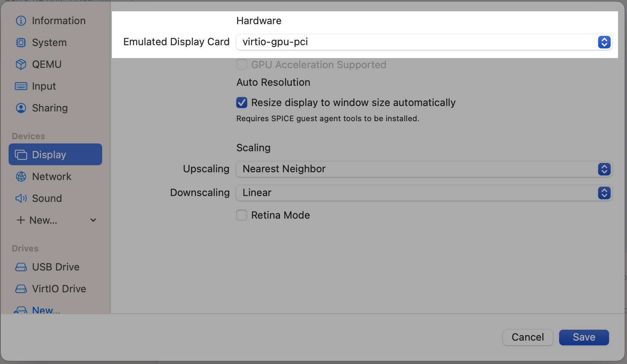627x364 pixels.
Task: Enable the Retina Mode checkbox
Action: click(x=242, y=215)
